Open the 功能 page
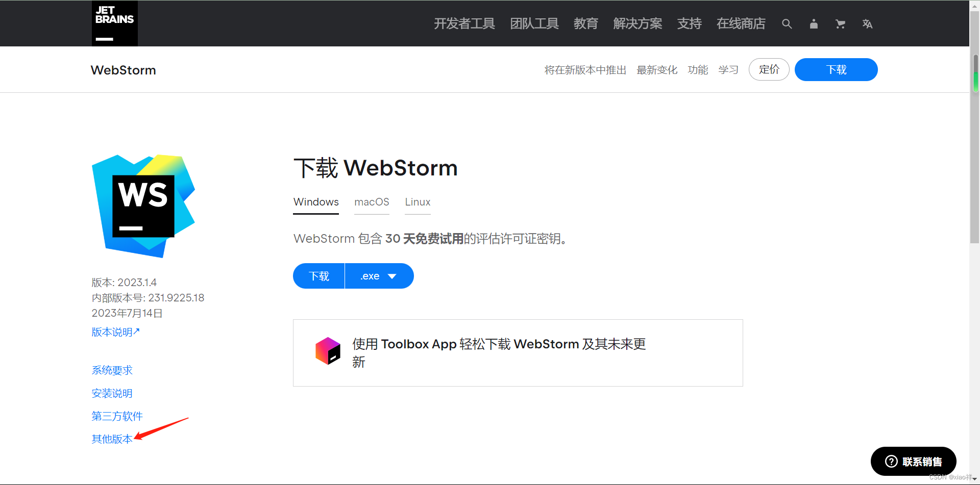The height and width of the screenshot is (485, 980). coord(698,70)
